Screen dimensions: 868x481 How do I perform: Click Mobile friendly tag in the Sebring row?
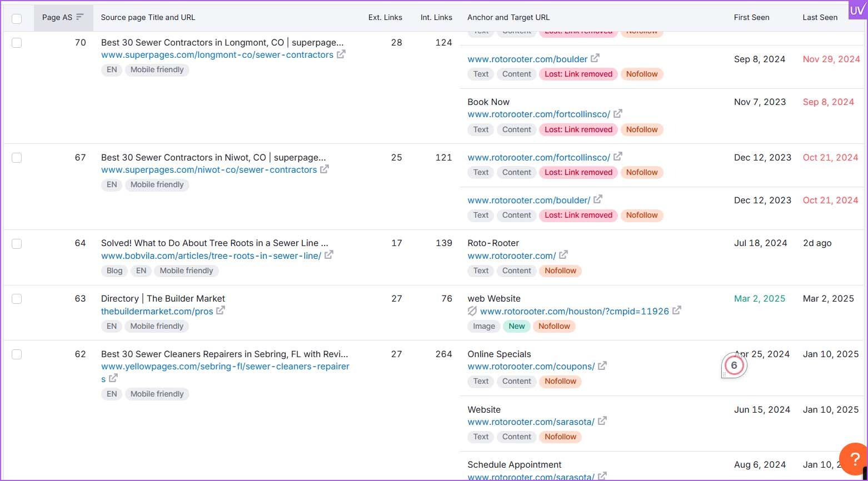coord(157,394)
